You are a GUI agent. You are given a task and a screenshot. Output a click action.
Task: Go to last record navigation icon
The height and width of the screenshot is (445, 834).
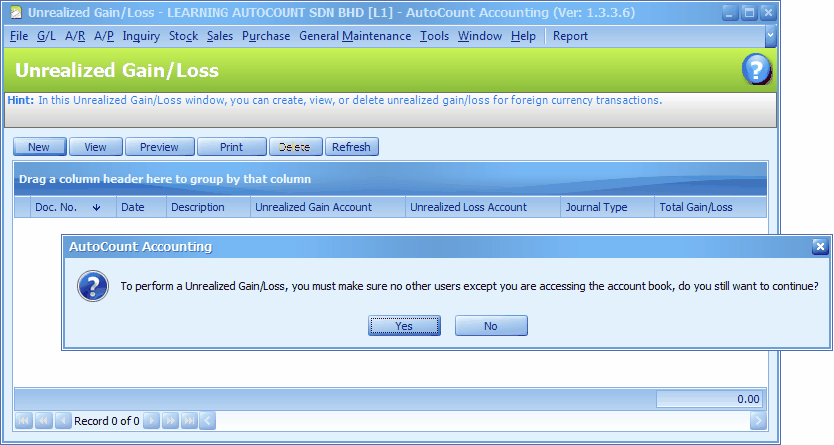(189, 421)
